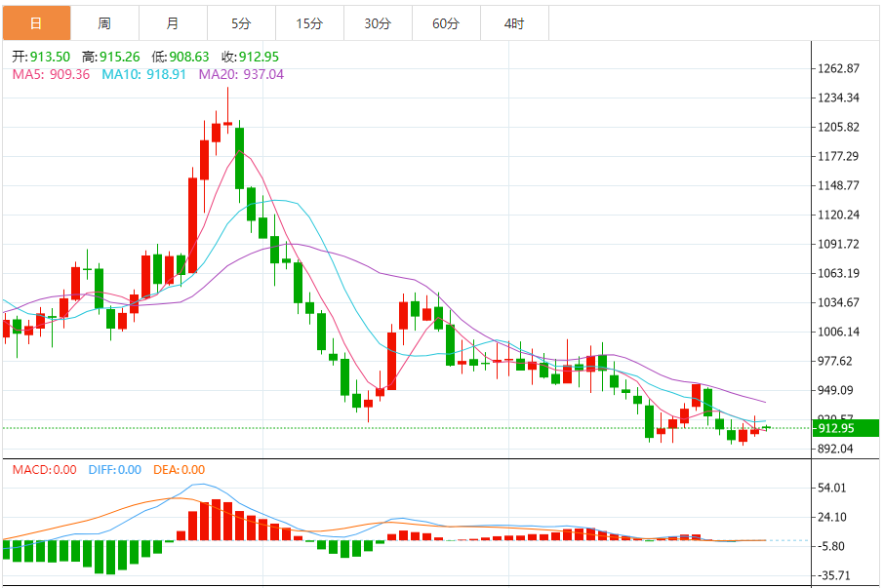This screenshot has width=884, height=588.
Task: Open the 5分 timeframe tab
Action: pos(241,23)
